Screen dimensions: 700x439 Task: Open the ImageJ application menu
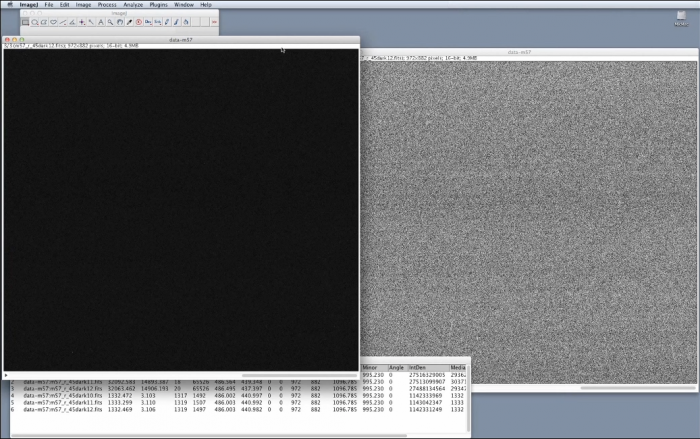point(29,4)
